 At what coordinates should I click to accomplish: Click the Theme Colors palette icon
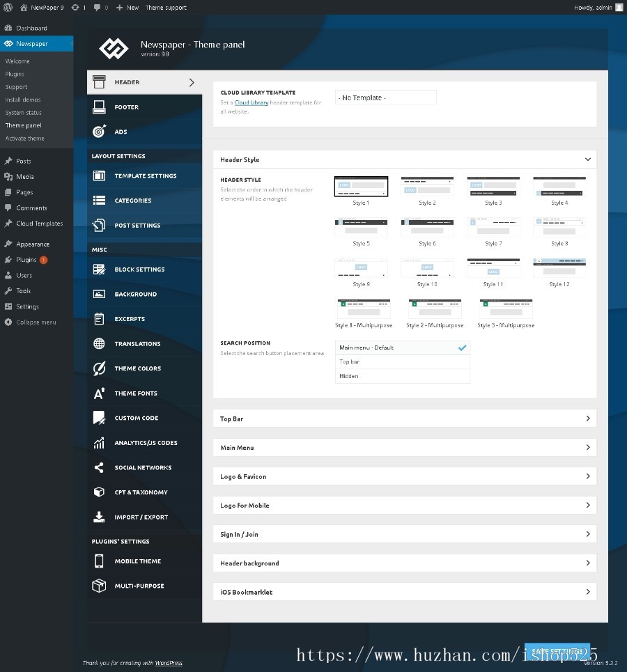coord(100,368)
